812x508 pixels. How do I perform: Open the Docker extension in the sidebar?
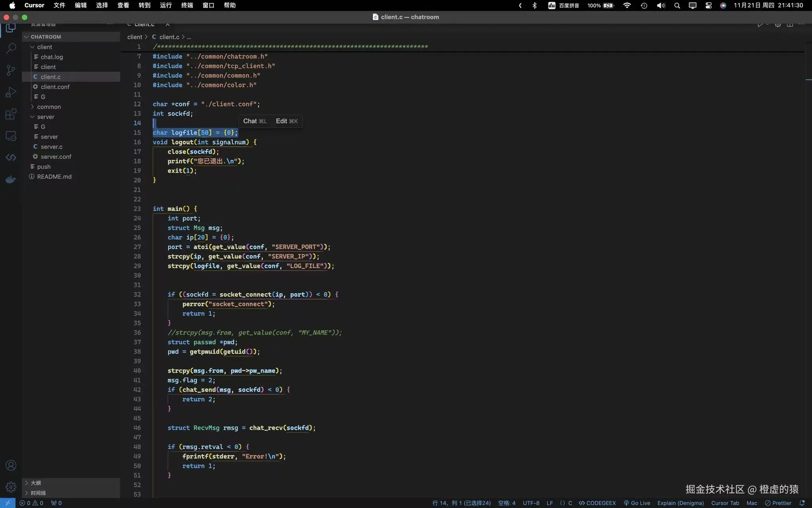pyautogui.click(x=11, y=179)
